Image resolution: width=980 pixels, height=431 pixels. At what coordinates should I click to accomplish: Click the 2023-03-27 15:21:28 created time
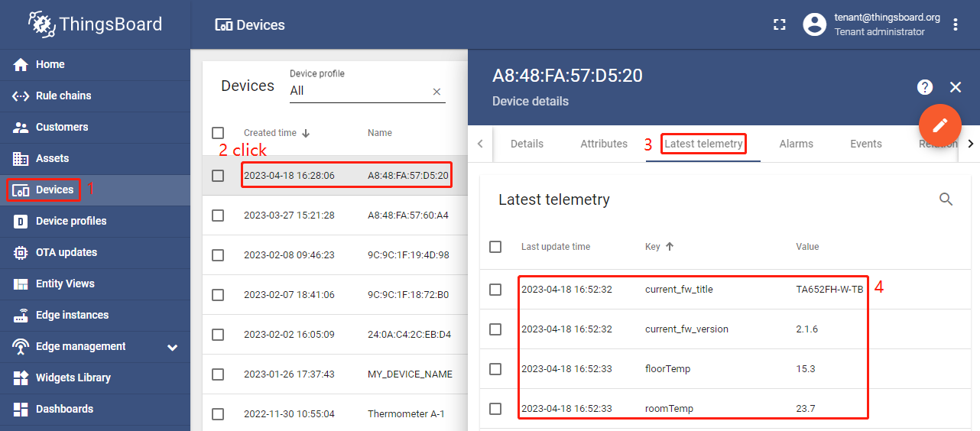click(x=289, y=215)
